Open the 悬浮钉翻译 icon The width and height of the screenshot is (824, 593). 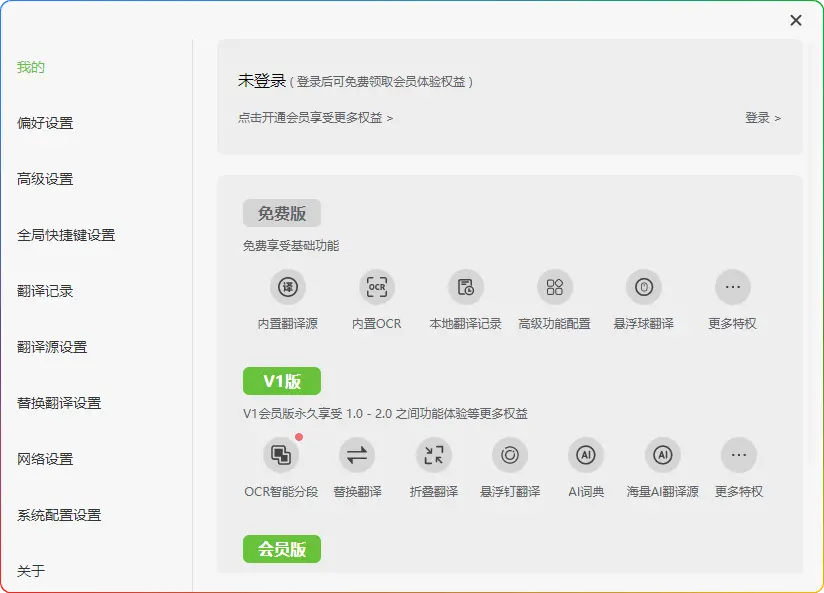[x=510, y=456]
